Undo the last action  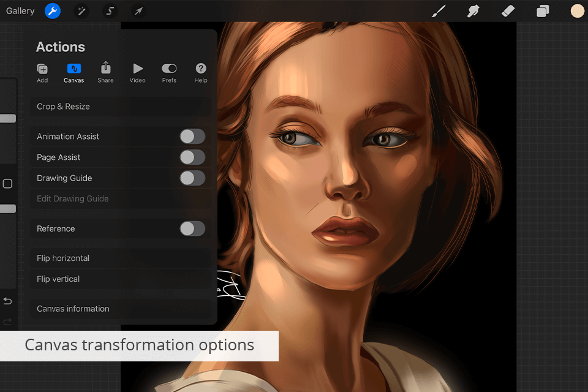7,301
